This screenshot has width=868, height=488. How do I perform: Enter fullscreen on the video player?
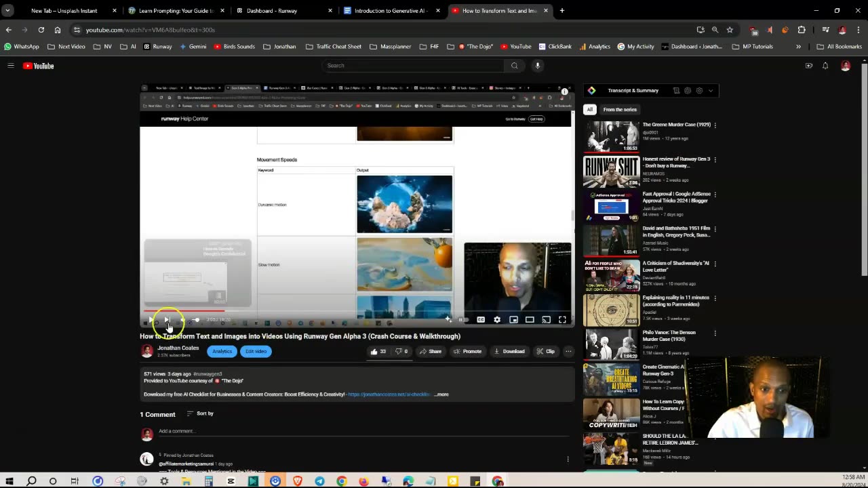click(562, 320)
